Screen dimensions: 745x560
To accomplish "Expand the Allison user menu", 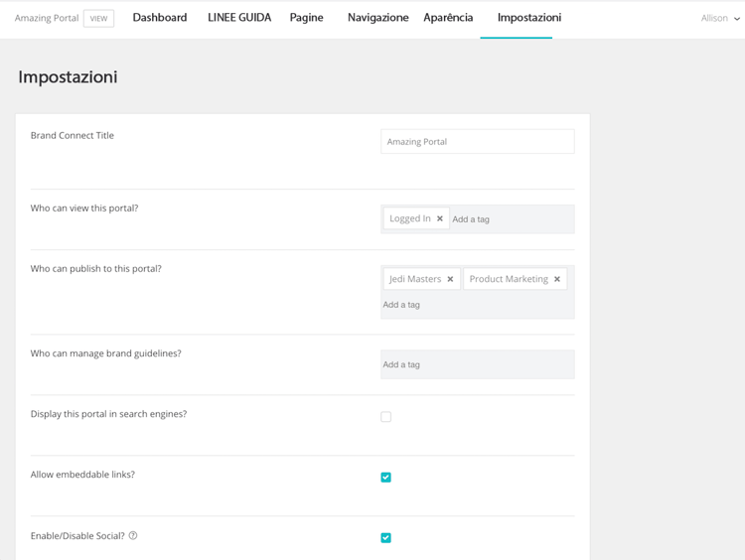I will (720, 18).
